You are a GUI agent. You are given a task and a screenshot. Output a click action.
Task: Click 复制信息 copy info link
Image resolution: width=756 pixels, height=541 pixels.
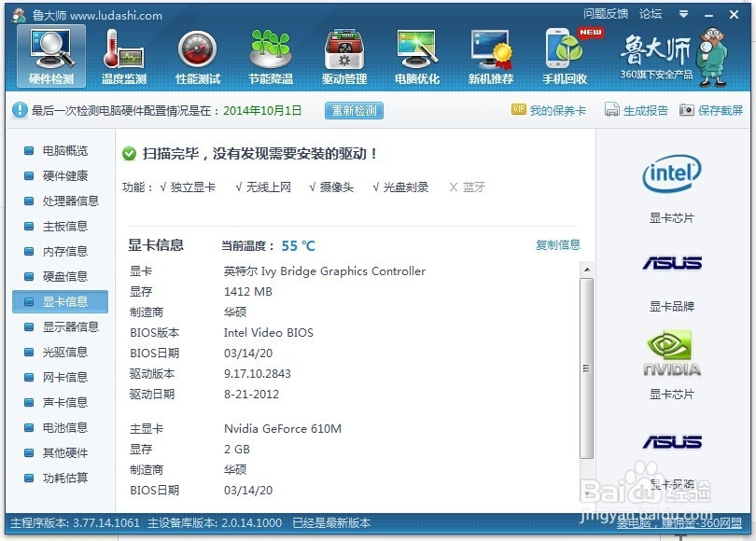[x=558, y=244]
